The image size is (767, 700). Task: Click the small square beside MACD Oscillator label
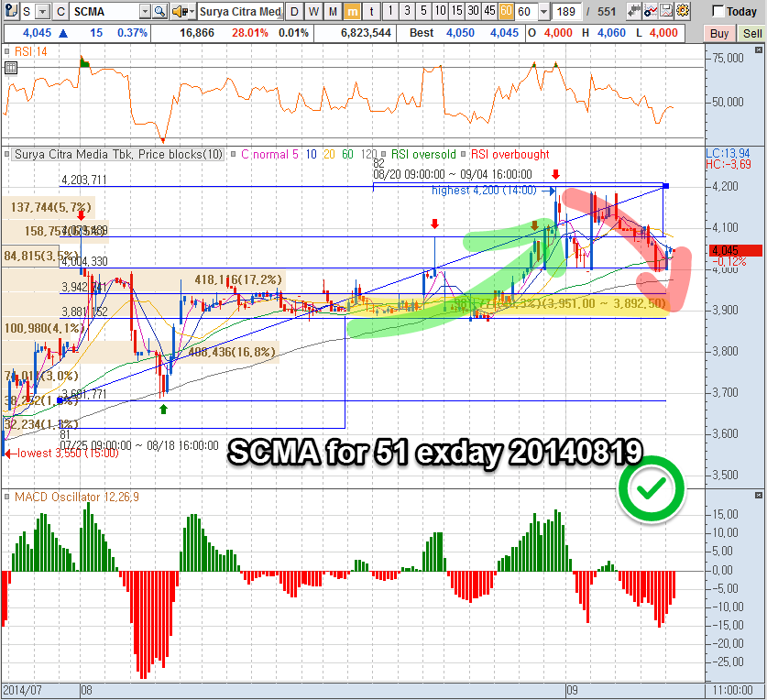6,497
